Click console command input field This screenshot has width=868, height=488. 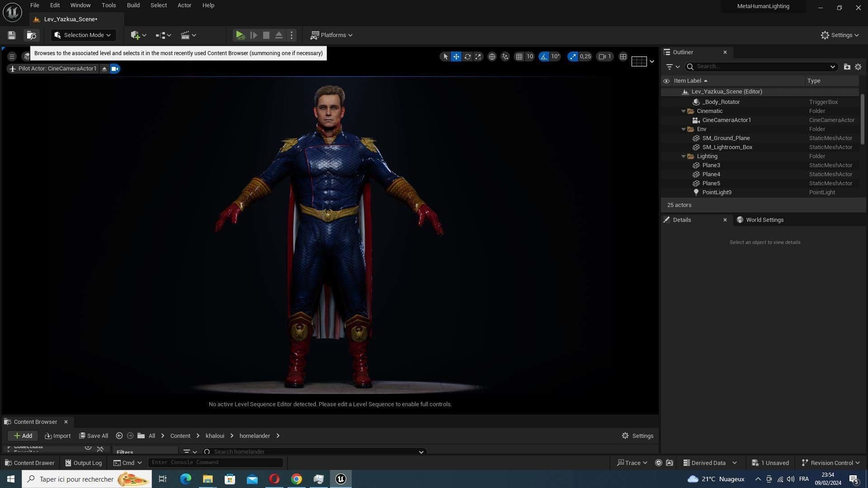(x=216, y=463)
